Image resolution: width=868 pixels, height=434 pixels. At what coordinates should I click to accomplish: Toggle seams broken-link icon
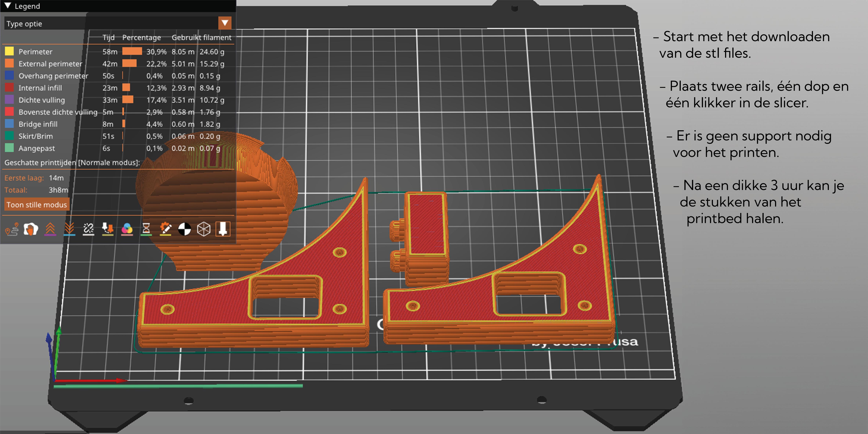tap(88, 229)
